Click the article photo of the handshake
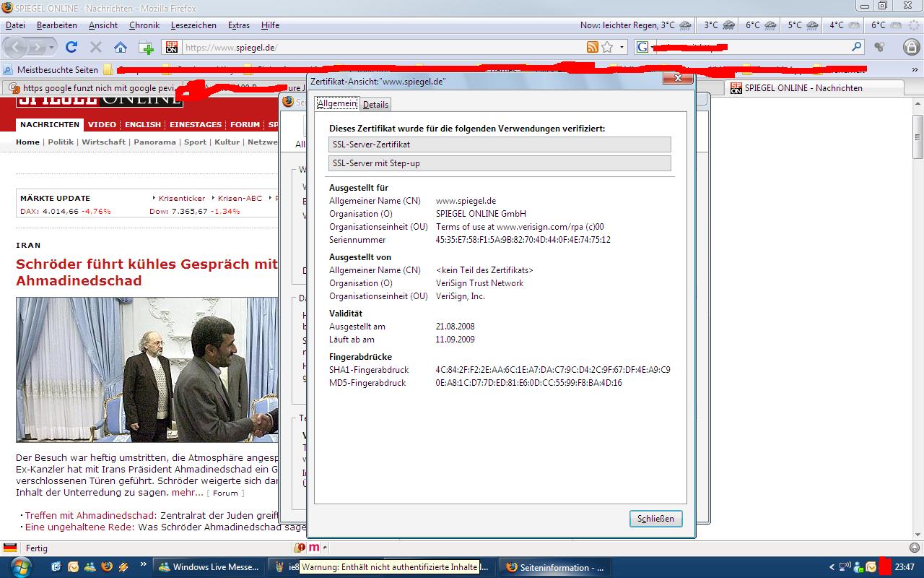 [147, 370]
